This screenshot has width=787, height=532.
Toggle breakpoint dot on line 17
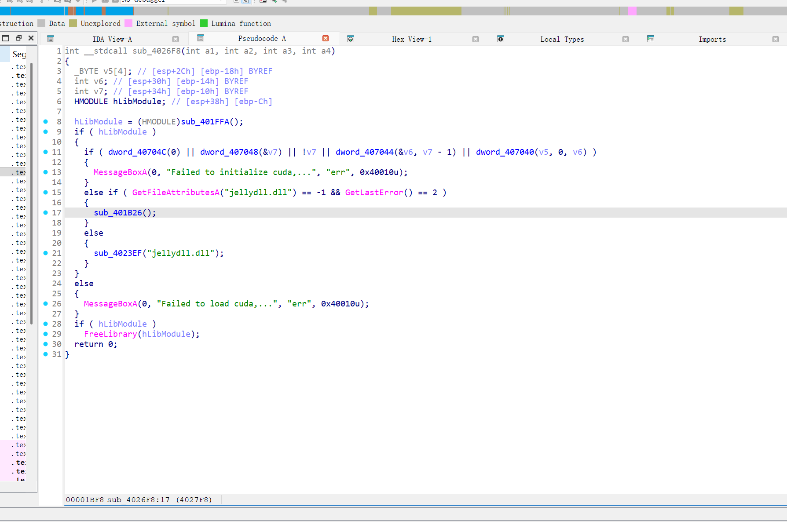coord(45,213)
